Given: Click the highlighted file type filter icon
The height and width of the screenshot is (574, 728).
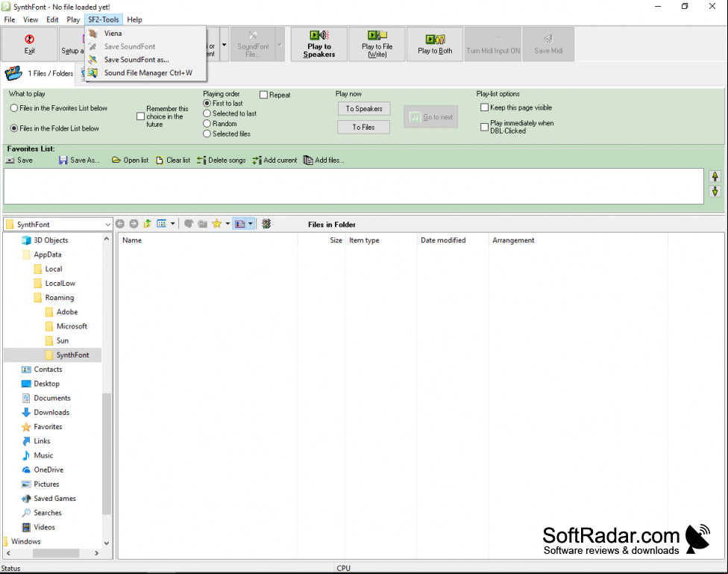Looking at the screenshot, I should click(240, 224).
